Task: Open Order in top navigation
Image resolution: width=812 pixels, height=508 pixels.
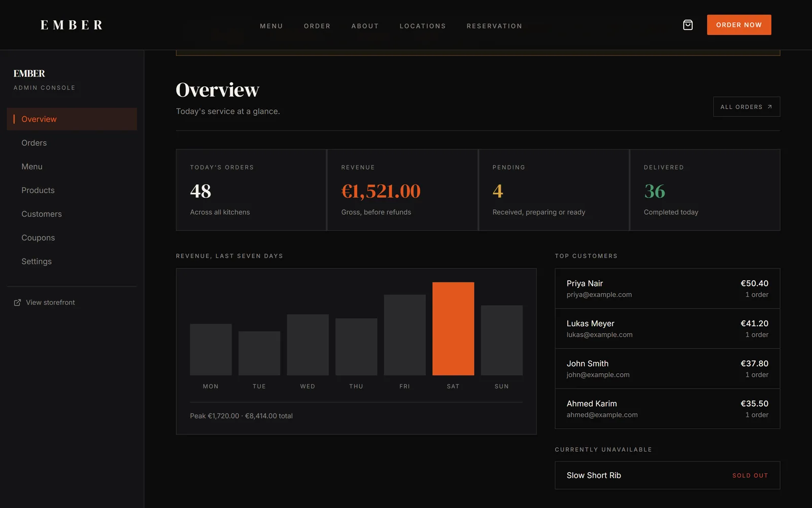Action: 317,26
